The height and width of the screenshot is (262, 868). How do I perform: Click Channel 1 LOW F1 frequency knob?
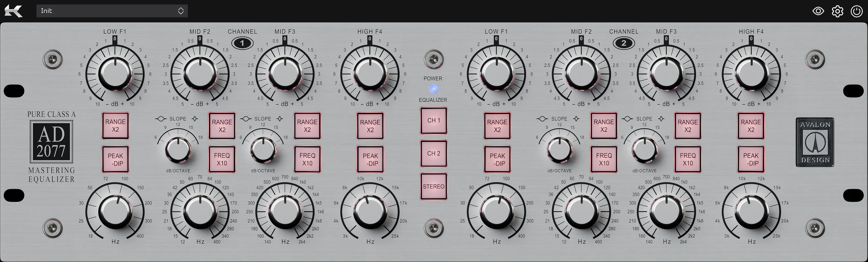click(115, 211)
